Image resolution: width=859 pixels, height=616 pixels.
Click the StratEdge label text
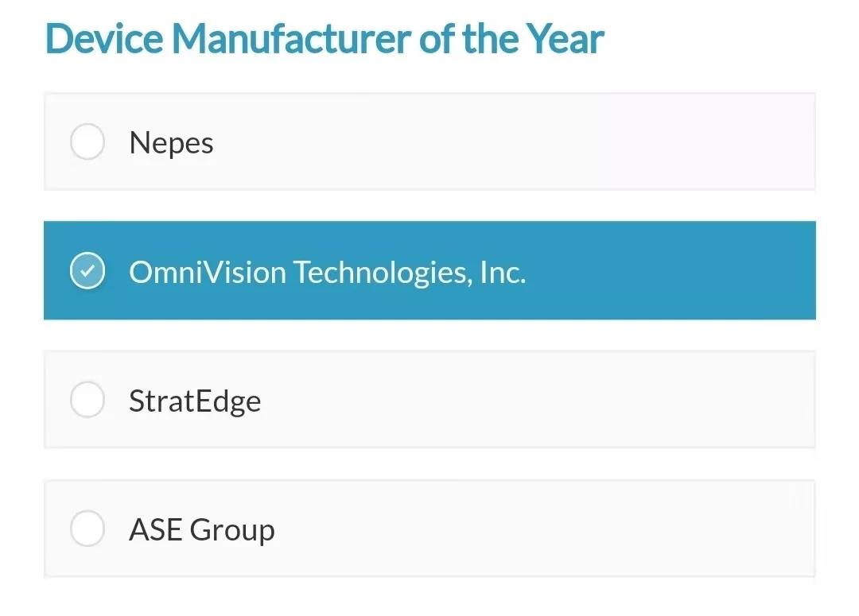tap(195, 401)
